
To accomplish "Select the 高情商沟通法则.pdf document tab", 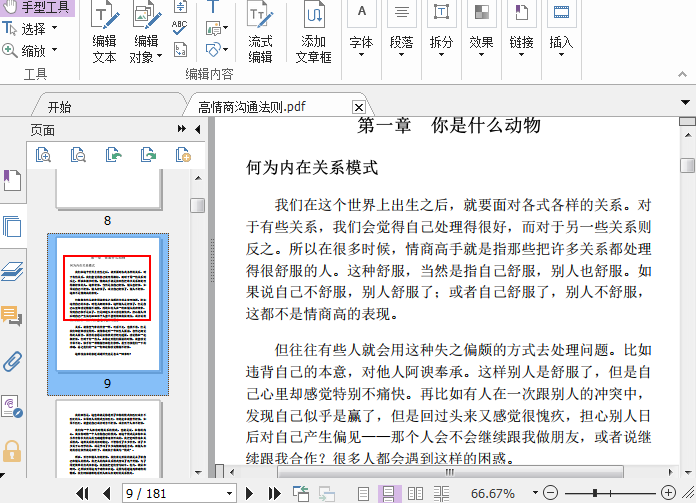I will point(252,107).
